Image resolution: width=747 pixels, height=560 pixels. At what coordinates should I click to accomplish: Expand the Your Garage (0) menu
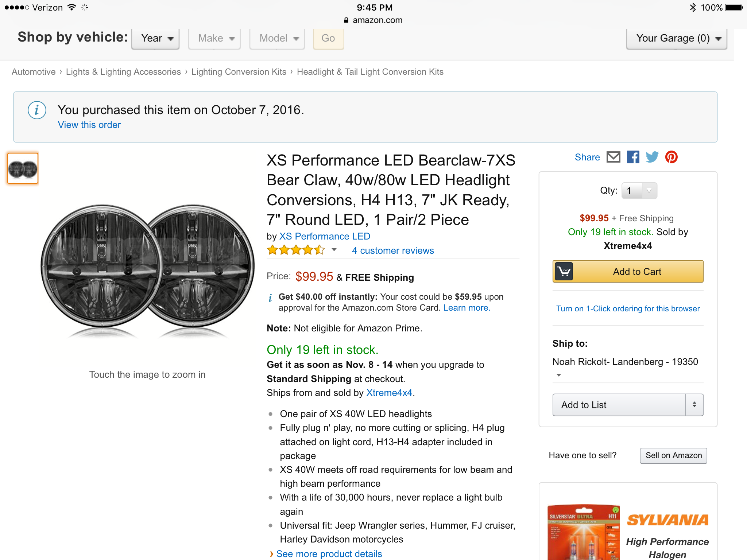tap(677, 38)
